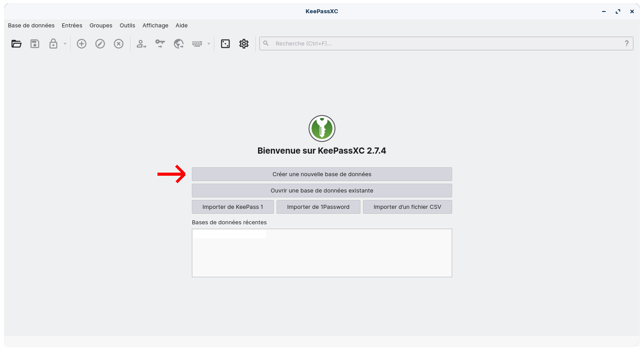The width and height of the screenshot is (644, 351).
Task: Open the Base de données menu
Action: tap(31, 26)
